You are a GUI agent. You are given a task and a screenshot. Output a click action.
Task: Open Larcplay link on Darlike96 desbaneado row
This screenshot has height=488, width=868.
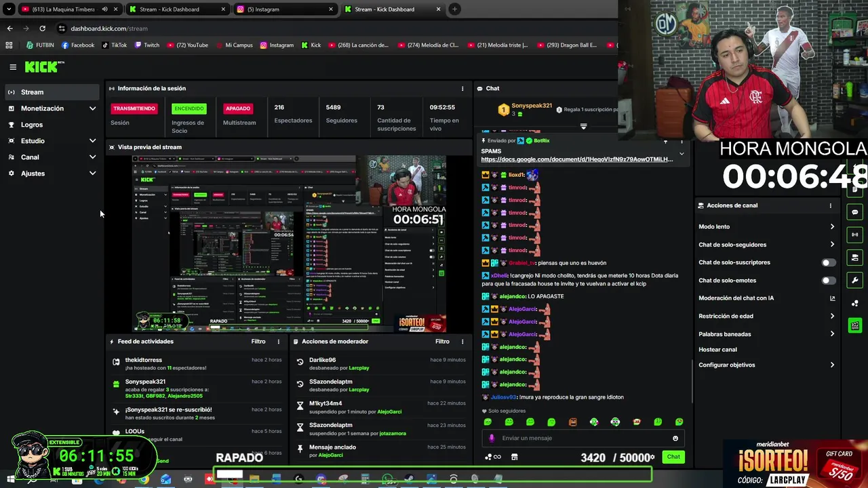tap(359, 368)
